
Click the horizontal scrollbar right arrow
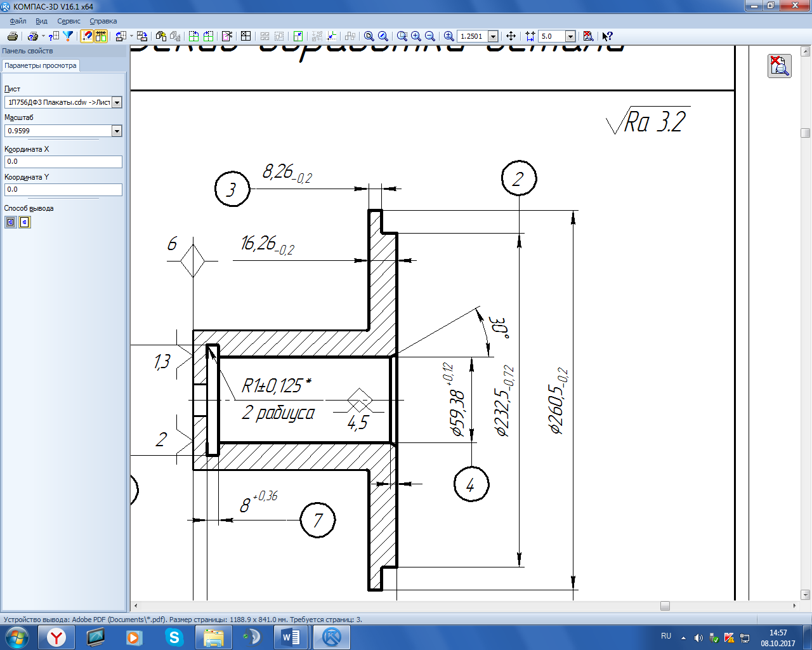click(x=796, y=606)
